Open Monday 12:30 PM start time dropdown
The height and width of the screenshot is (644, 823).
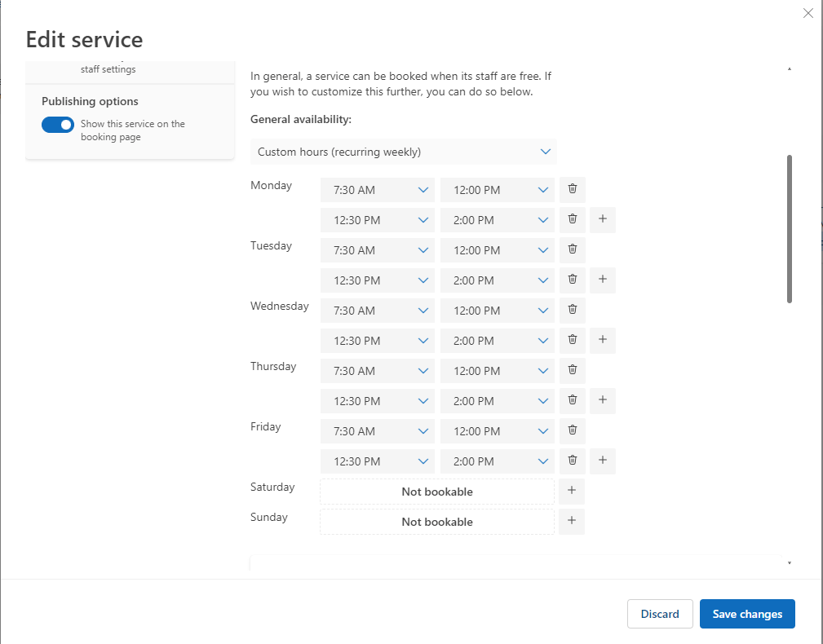coord(378,220)
